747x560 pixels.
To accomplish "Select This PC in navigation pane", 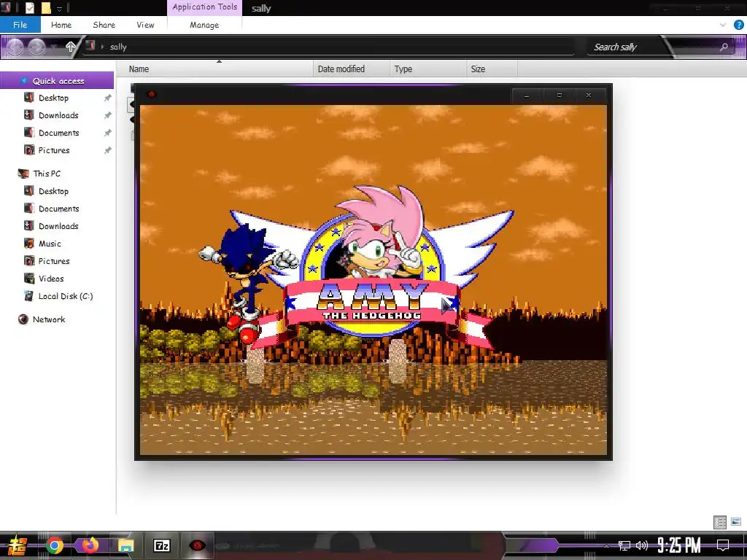I will pyautogui.click(x=47, y=174).
